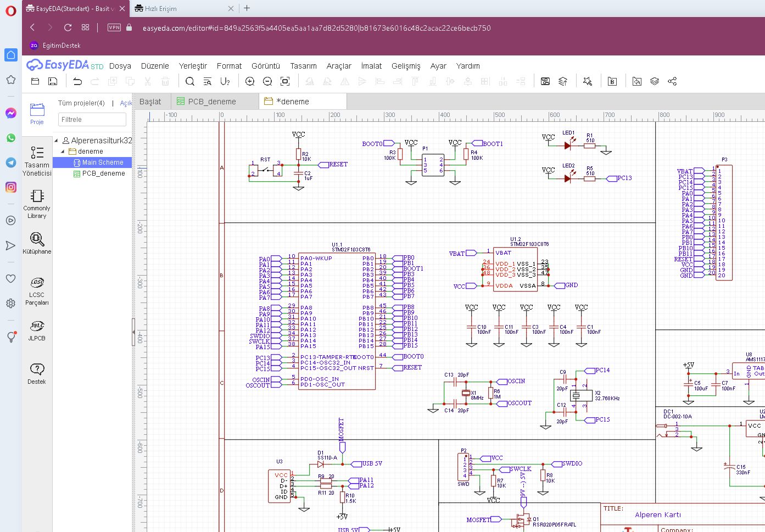Collapse left panel using splitter handle

tap(133, 332)
